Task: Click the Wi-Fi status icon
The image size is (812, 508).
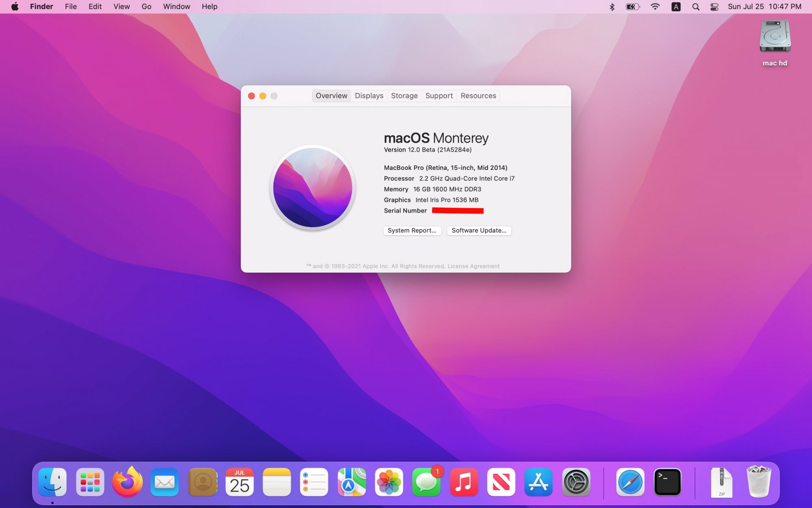Action: [655, 7]
